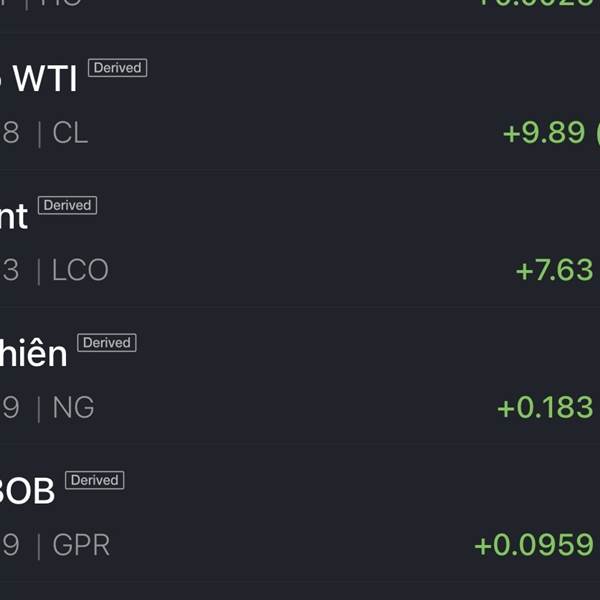Open the row title ending in 'BOB'
This screenshot has height=600, width=600.
(x=27, y=491)
